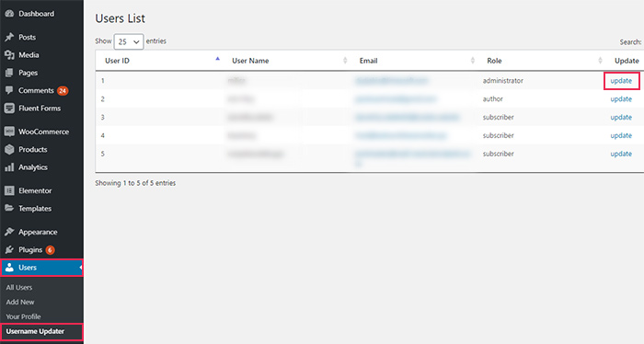644x344 pixels.
Task: Click the Fluent Forms icon
Action: pyautogui.click(x=9, y=109)
